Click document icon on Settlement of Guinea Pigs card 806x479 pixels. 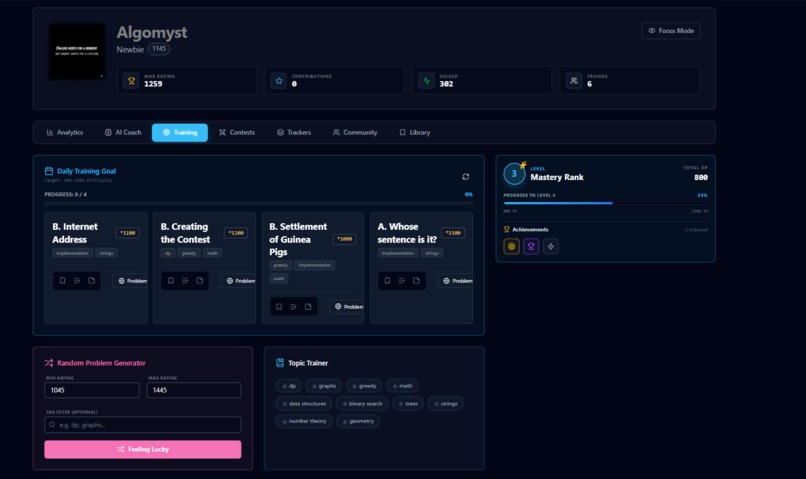308,306
